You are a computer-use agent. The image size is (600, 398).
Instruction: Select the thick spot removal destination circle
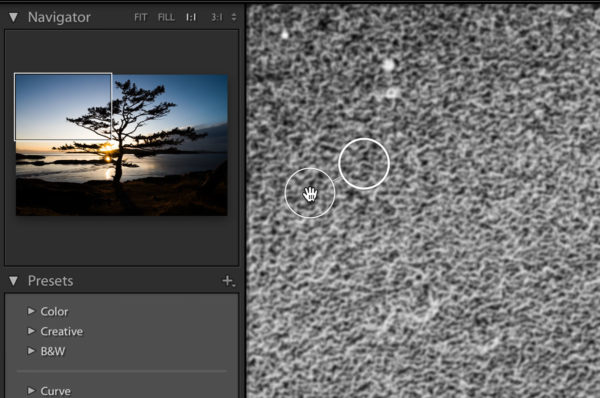click(x=364, y=164)
